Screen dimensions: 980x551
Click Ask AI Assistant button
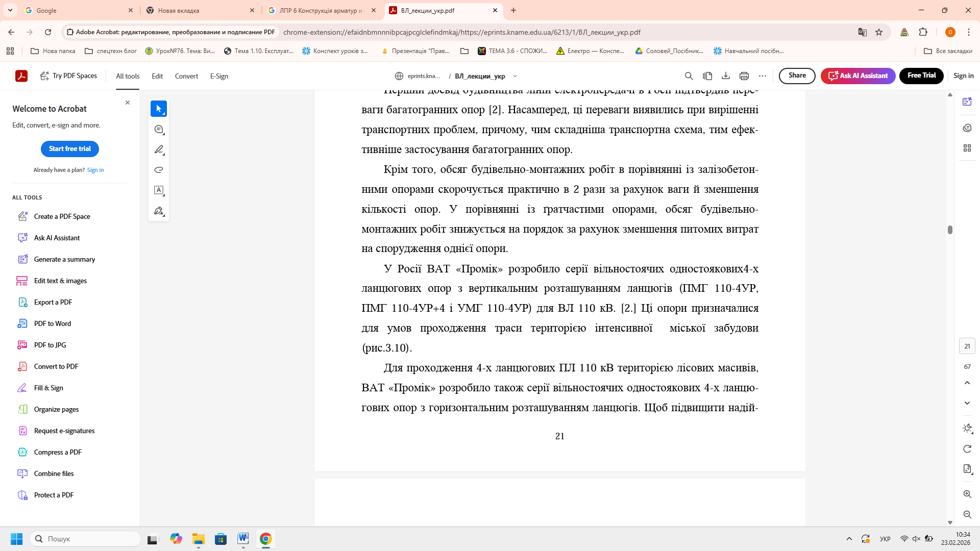858,76
